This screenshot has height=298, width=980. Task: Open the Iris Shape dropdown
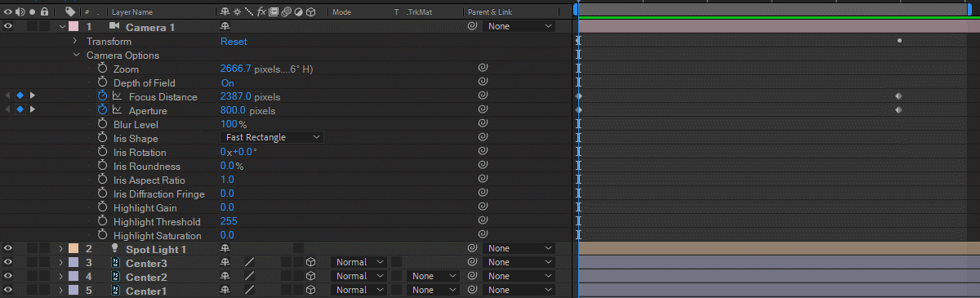coord(272,138)
